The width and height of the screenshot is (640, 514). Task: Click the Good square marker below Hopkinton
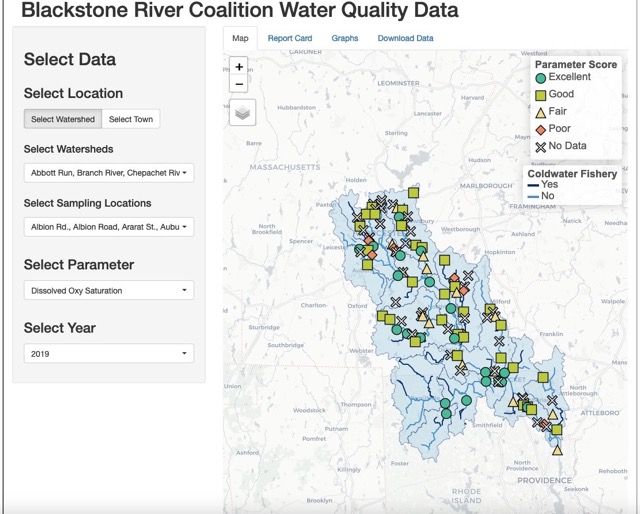tap(444, 260)
